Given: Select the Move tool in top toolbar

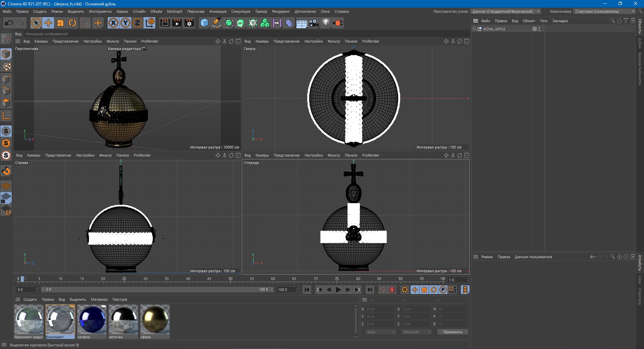Looking at the screenshot, I should [x=48, y=23].
